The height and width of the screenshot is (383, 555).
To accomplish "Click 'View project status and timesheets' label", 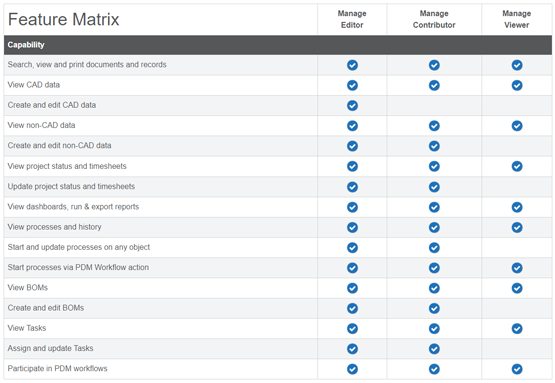I will pos(67,166).
